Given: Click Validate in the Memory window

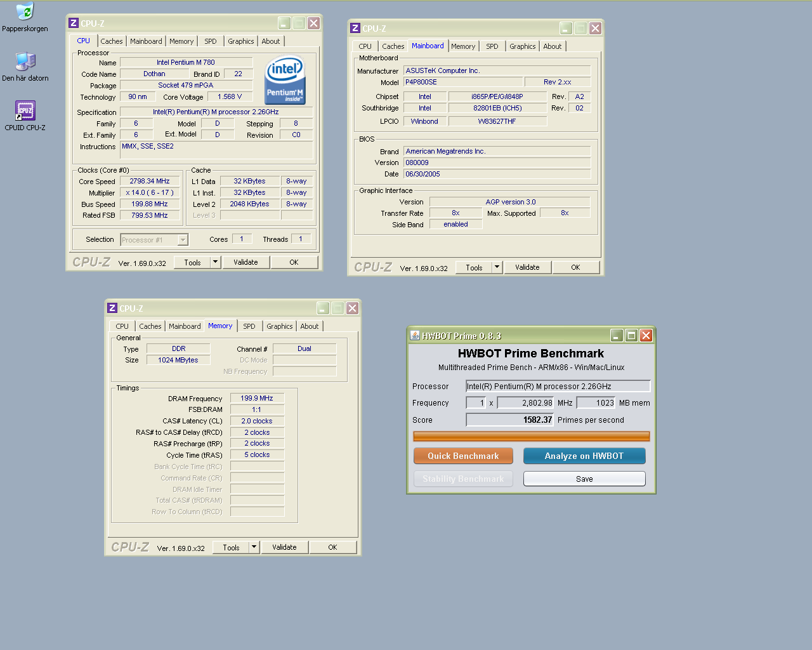Looking at the screenshot, I should (x=284, y=547).
